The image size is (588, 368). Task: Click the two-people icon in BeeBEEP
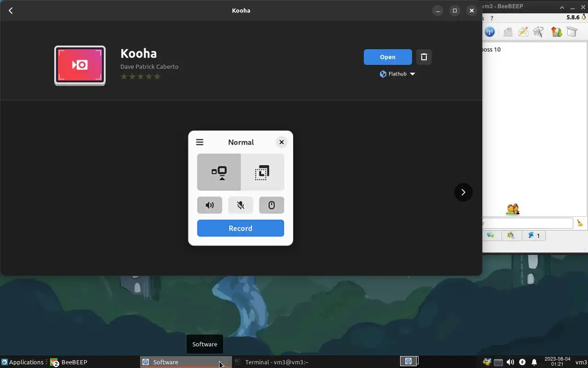512,209
